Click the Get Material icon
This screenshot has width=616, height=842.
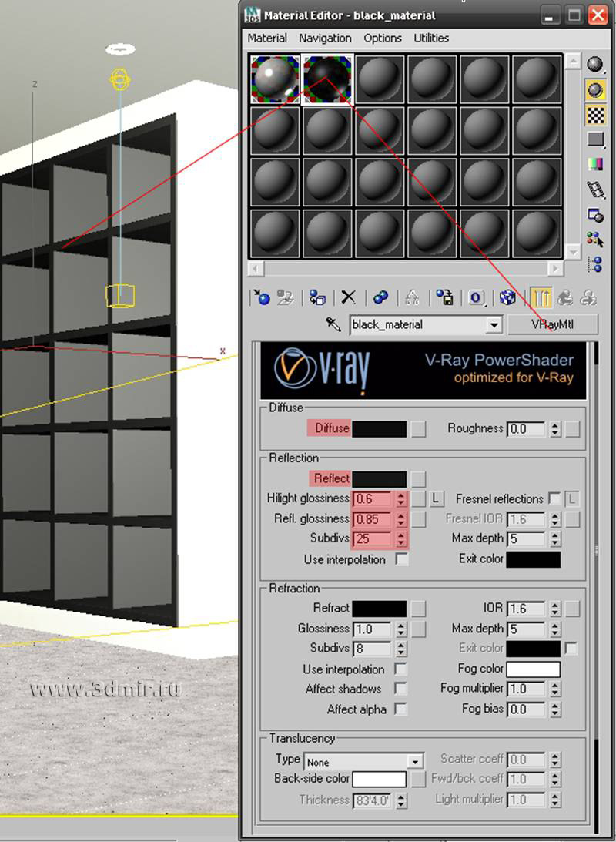[x=262, y=297]
